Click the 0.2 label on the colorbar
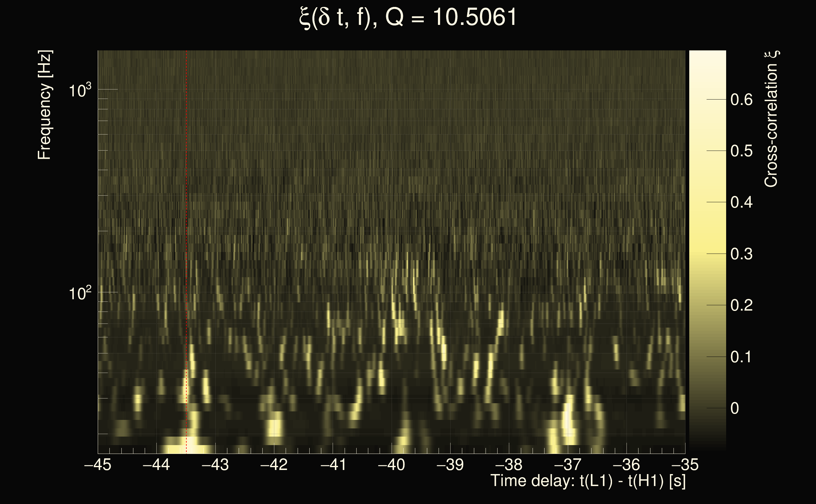 (x=741, y=305)
